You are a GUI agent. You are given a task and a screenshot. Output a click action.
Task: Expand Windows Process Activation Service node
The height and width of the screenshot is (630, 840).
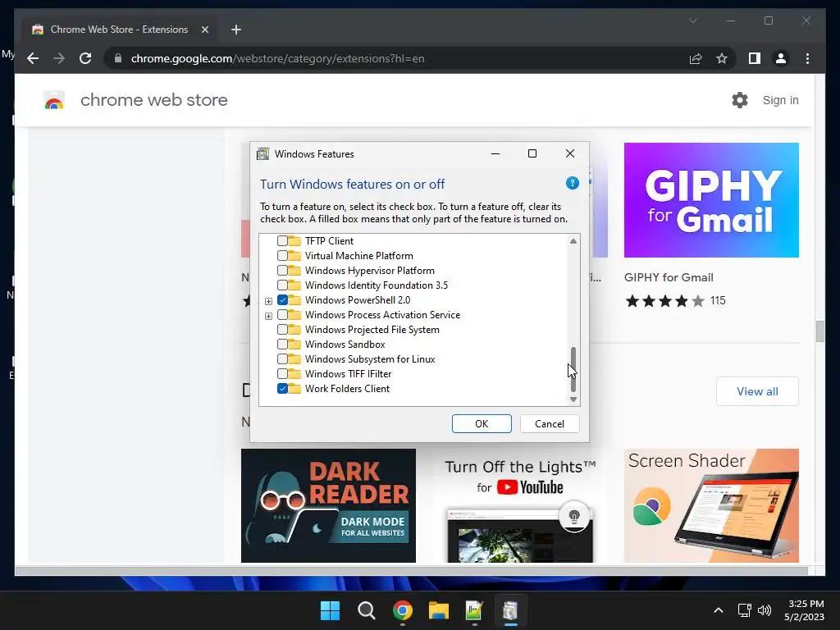[x=268, y=316]
